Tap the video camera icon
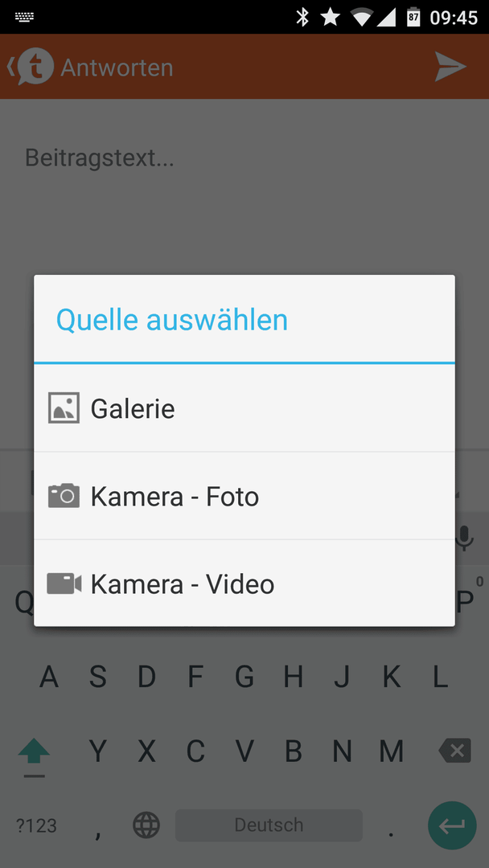The image size is (489, 868). 64,583
